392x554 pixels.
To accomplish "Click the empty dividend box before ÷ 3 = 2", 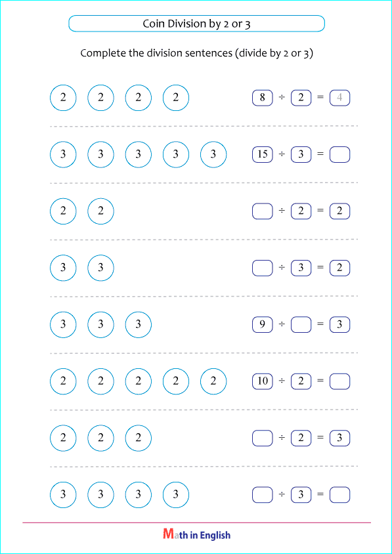I will 262,268.
